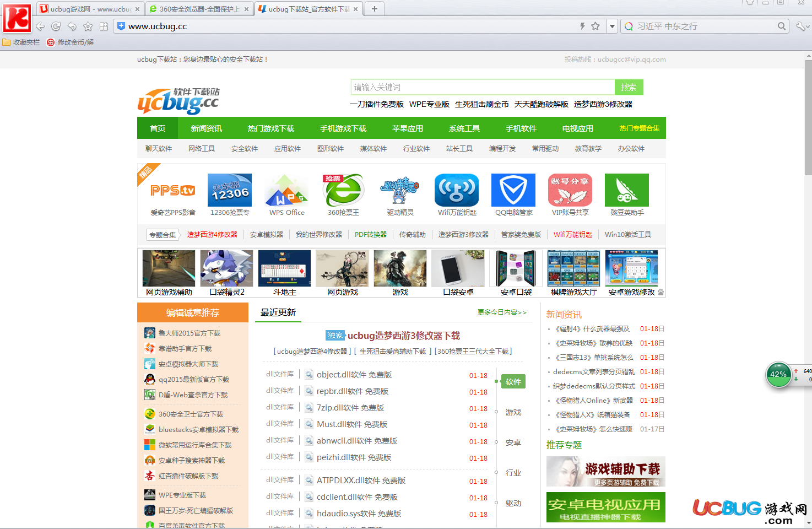Open 鲁大师2015官方下载 recommendation
Image resolution: width=812 pixels, height=529 pixels.
click(190, 333)
